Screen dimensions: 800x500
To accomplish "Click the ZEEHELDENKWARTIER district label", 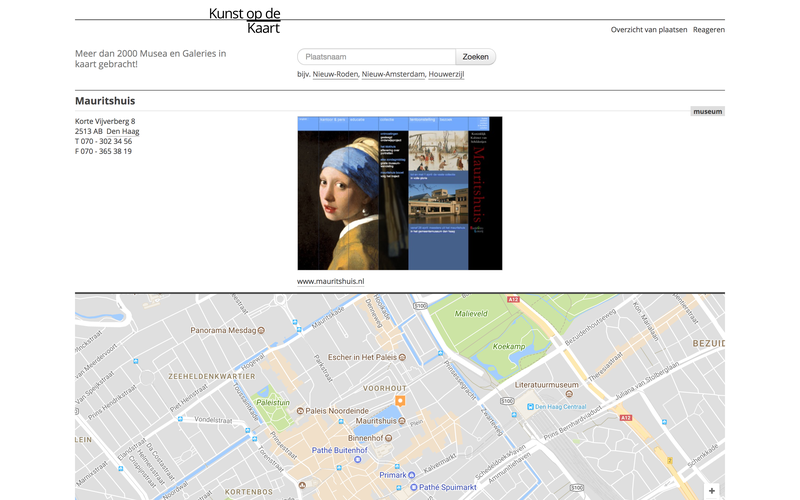I will click(x=212, y=377).
